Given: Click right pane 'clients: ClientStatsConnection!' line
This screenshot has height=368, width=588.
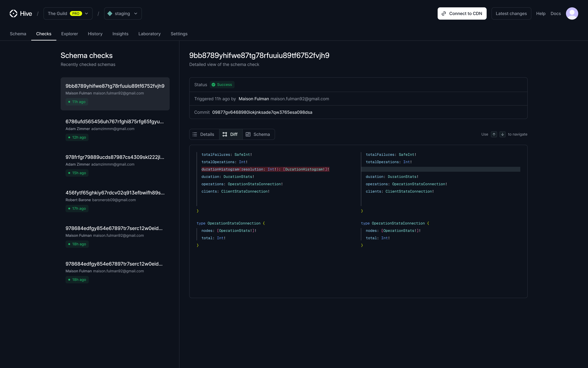Looking at the screenshot, I should tap(400, 192).
